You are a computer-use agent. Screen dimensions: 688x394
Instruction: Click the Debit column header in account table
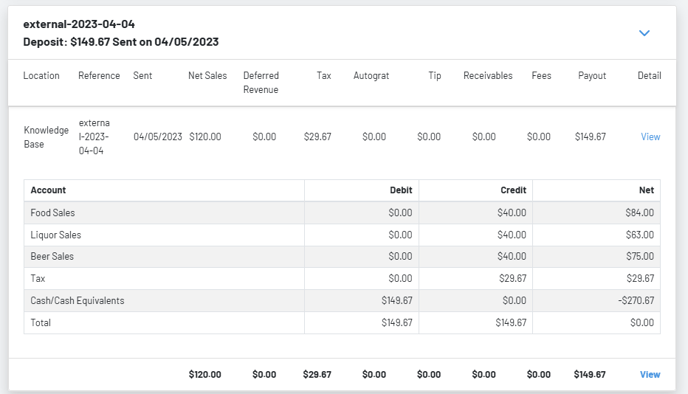coord(401,190)
